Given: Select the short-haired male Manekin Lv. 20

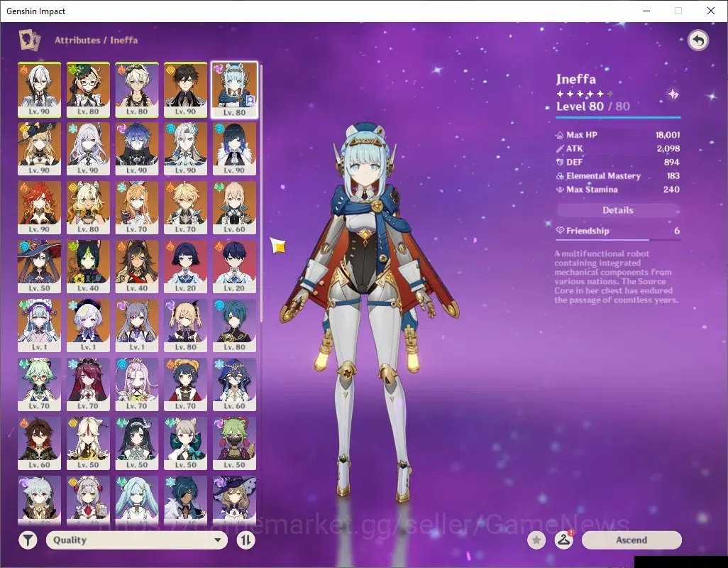Looking at the screenshot, I should (x=234, y=266).
